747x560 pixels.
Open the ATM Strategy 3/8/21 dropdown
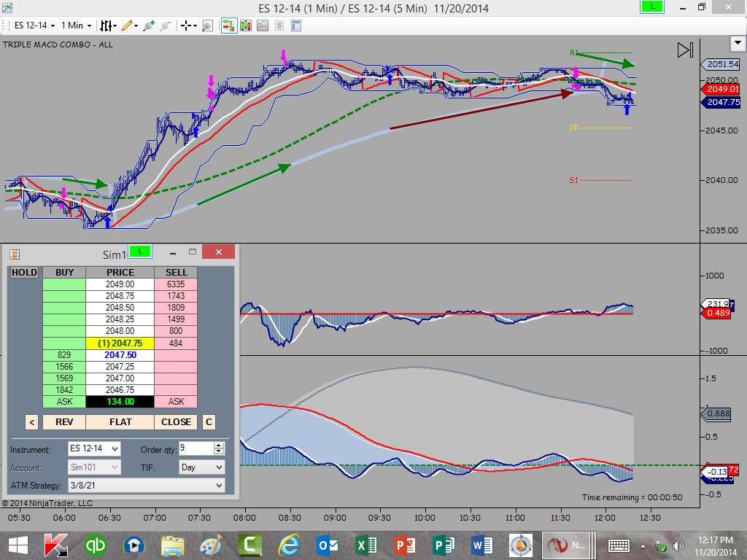[146, 486]
